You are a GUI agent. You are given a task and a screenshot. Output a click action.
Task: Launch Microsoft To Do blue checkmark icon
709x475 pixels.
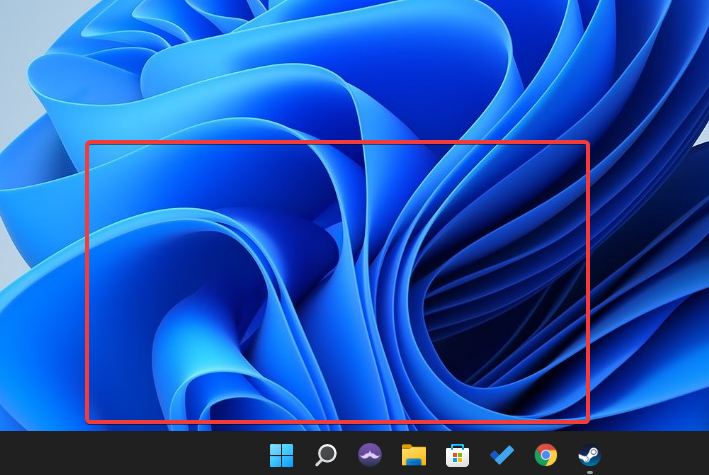point(501,455)
